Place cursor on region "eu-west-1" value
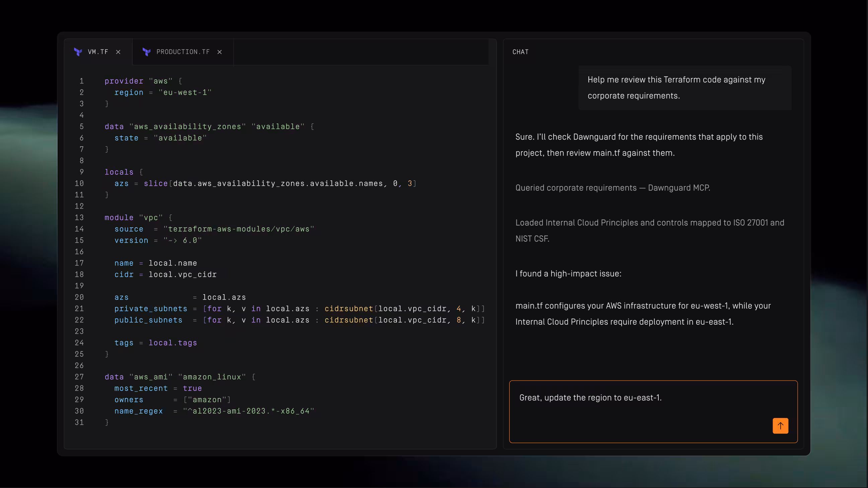The image size is (868, 488). coord(185,92)
